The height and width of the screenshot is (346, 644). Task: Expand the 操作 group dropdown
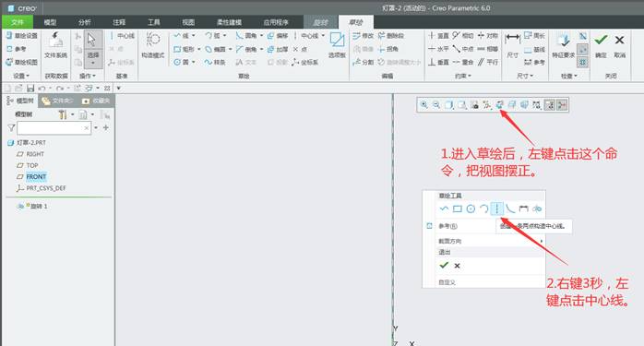point(87,76)
